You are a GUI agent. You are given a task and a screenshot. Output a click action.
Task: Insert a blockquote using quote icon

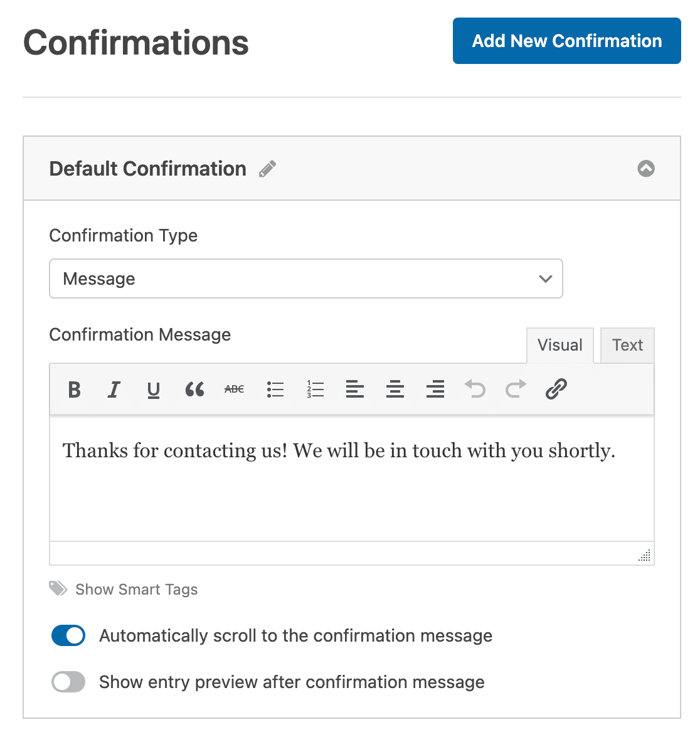coord(194,389)
